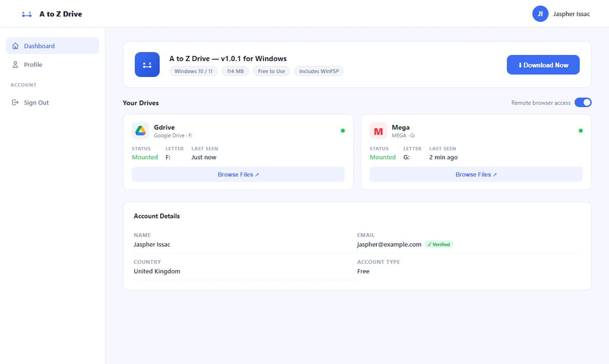Image resolution: width=609 pixels, height=364 pixels.
Task: Go to the Profile page
Action: (53, 65)
